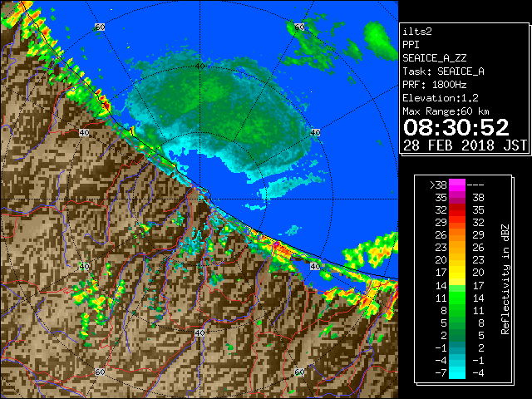
Task: Click the northwest '60' range ring label
Action: click(x=100, y=27)
